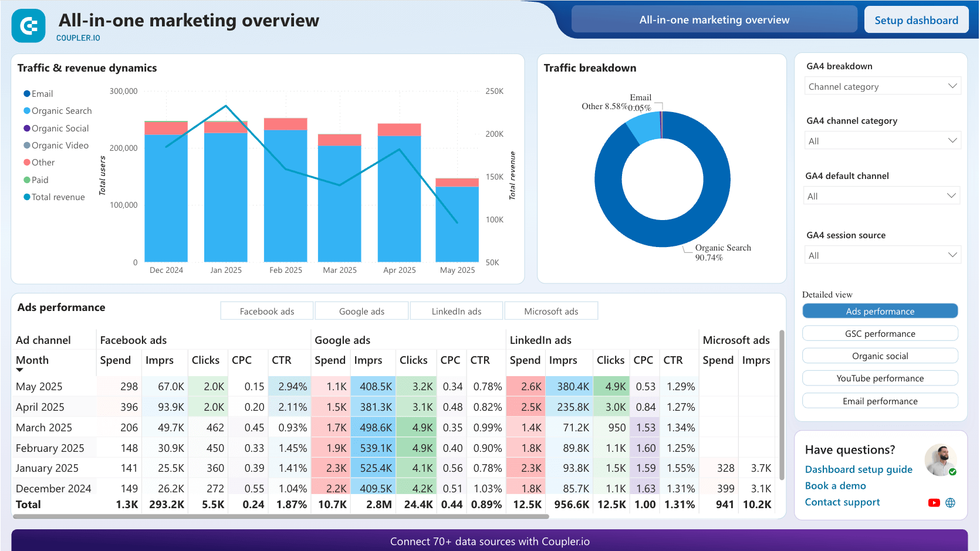980x551 pixels.
Task: Open the Channel category dropdown
Action: [x=882, y=86]
